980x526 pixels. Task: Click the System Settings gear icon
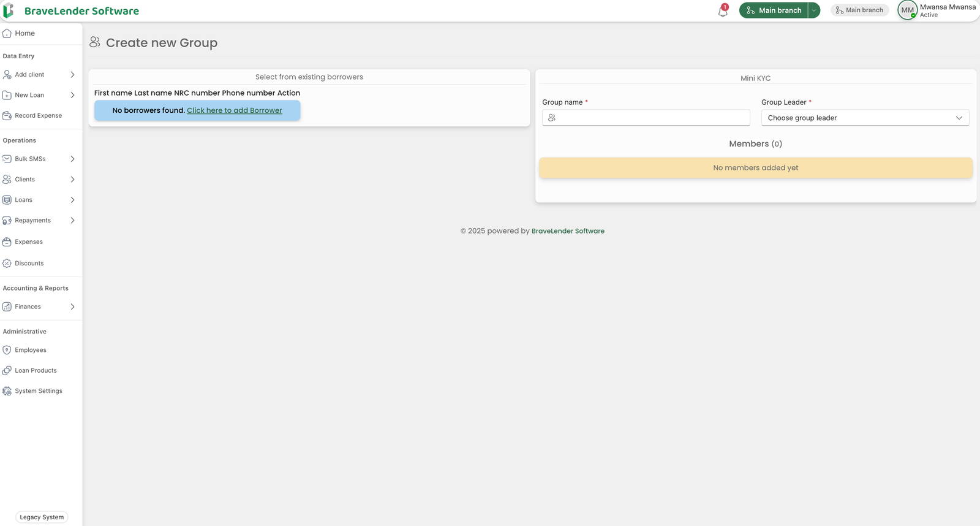coord(7,391)
